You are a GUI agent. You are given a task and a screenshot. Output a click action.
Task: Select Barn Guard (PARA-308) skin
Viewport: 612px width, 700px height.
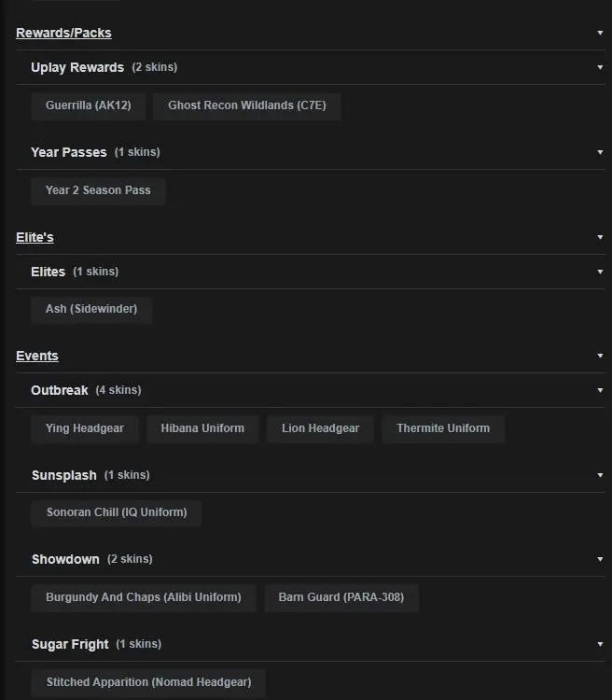pyautogui.click(x=341, y=597)
